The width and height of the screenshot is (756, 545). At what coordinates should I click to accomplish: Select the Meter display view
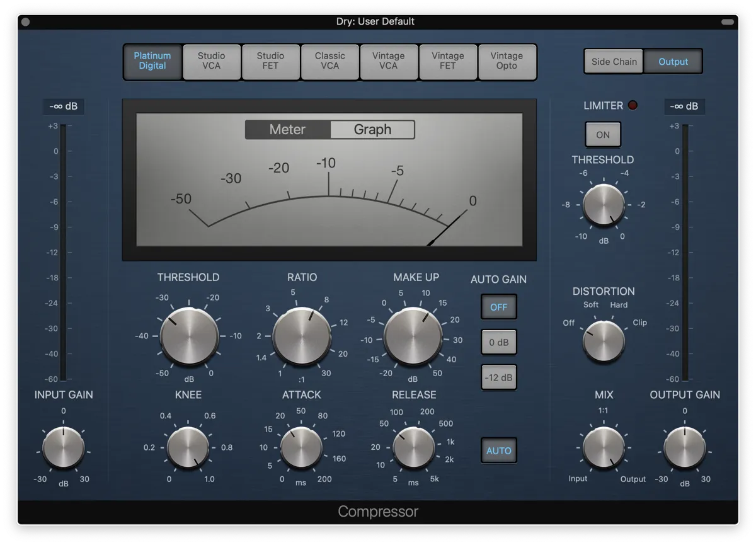pos(287,130)
